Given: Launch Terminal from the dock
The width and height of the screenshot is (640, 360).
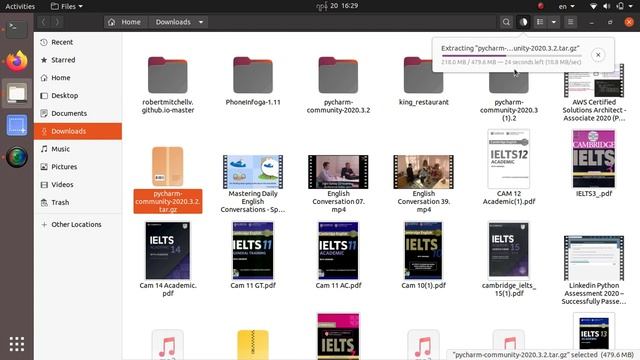Looking at the screenshot, I should (x=17, y=29).
